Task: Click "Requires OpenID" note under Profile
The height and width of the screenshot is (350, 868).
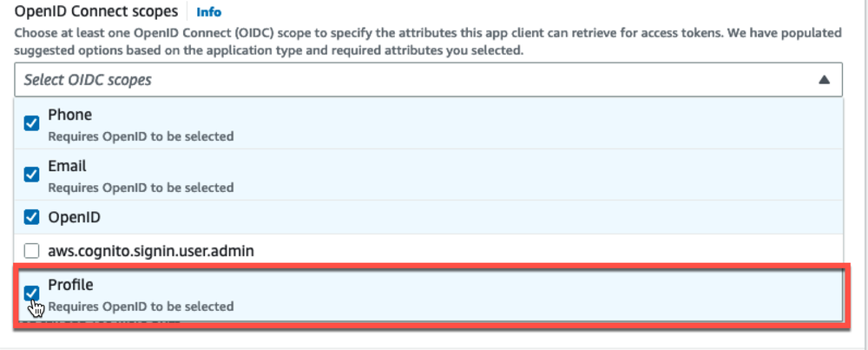Action: pyautogui.click(x=141, y=307)
